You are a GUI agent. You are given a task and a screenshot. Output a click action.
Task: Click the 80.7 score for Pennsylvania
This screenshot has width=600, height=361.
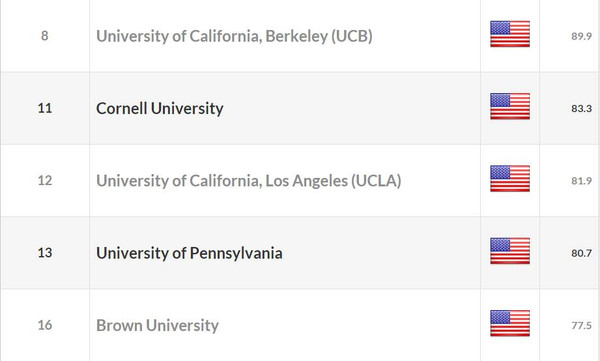click(582, 253)
